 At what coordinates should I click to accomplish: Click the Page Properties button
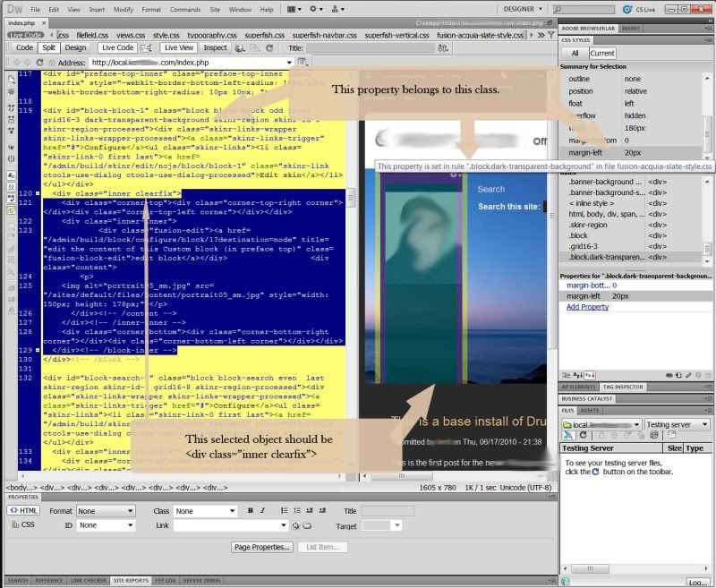pyautogui.click(x=262, y=547)
